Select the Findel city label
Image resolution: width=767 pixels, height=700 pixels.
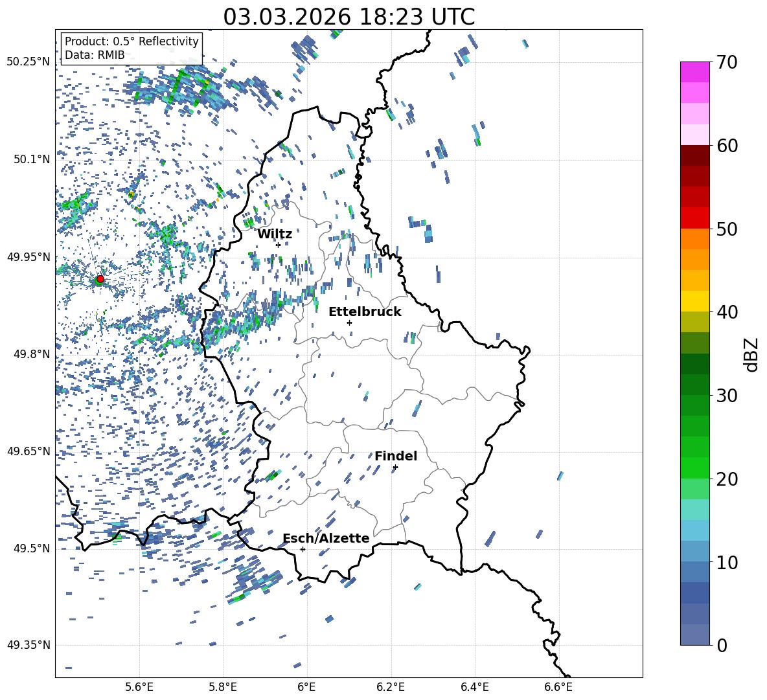coord(396,457)
